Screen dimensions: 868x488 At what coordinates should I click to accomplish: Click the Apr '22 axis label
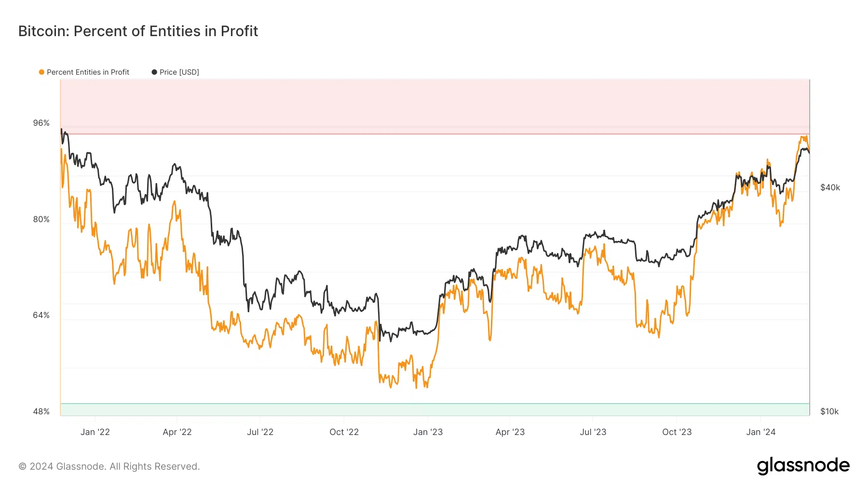tap(177, 432)
